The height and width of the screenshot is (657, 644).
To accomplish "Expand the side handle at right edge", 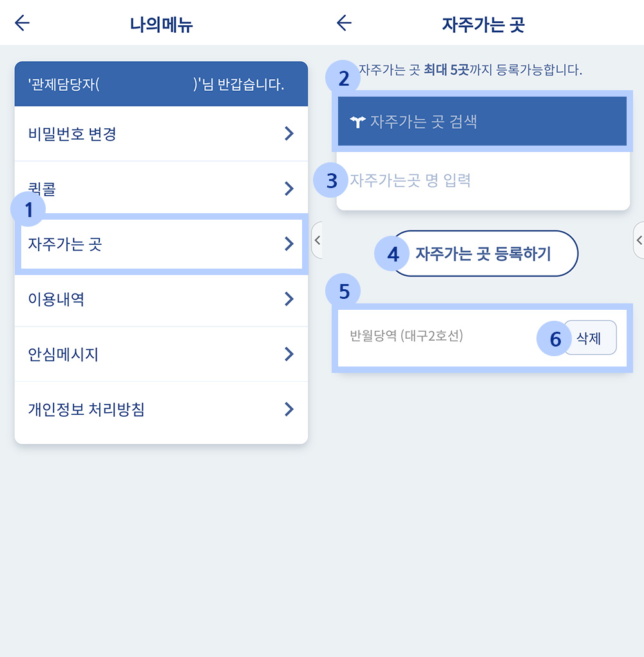I will click(639, 240).
